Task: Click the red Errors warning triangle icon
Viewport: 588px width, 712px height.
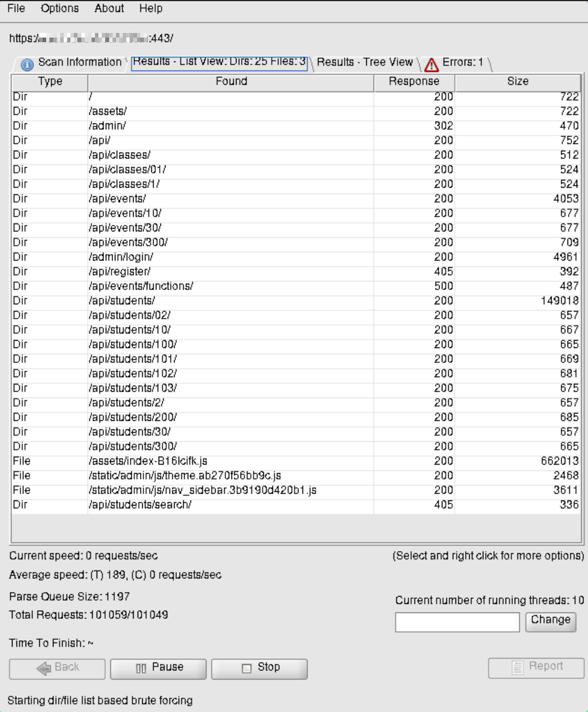Action: 432,64
